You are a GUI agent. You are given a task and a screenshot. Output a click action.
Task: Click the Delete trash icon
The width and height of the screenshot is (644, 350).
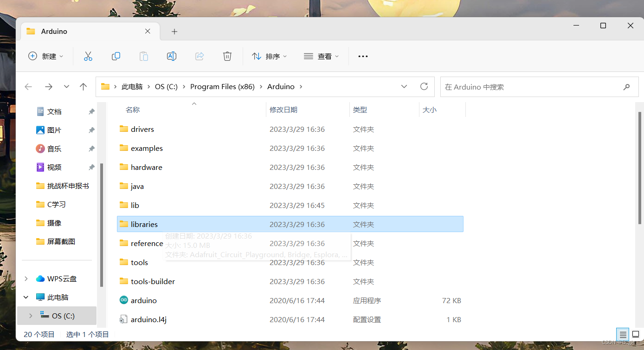click(x=227, y=56)
